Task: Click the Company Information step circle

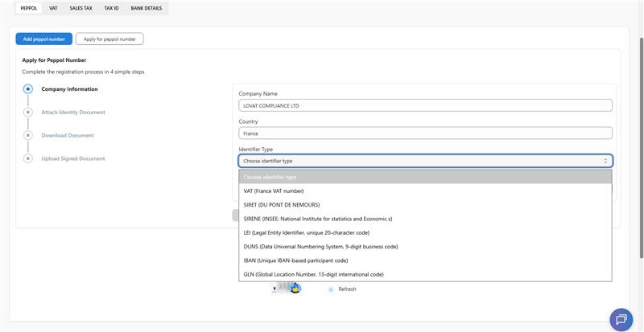Action: click(x=28, y=89)
